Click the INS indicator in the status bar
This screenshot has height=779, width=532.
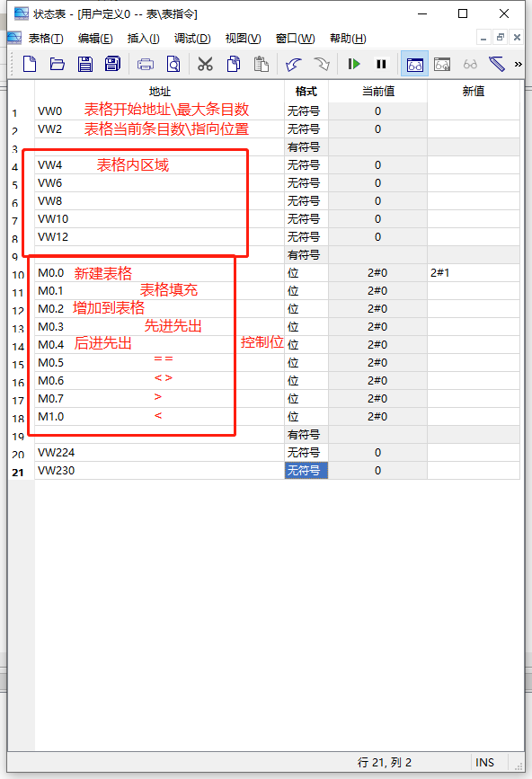tap(484, 762)
